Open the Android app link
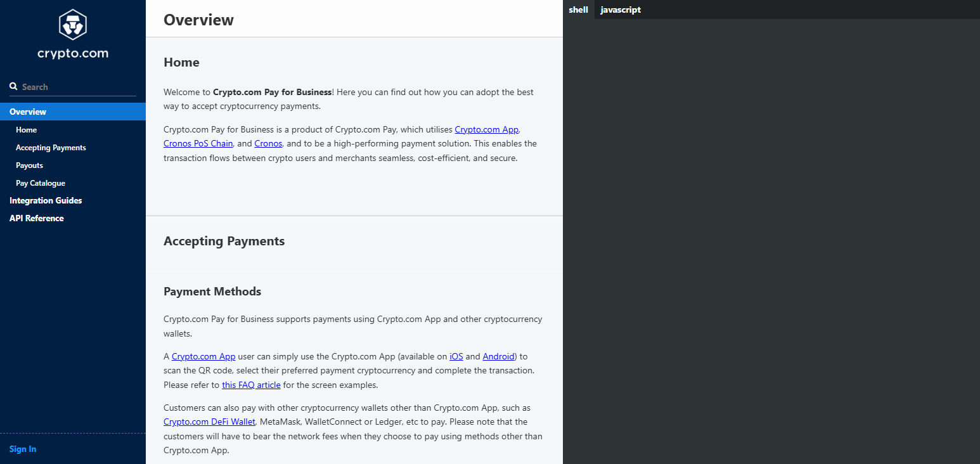 498,356
